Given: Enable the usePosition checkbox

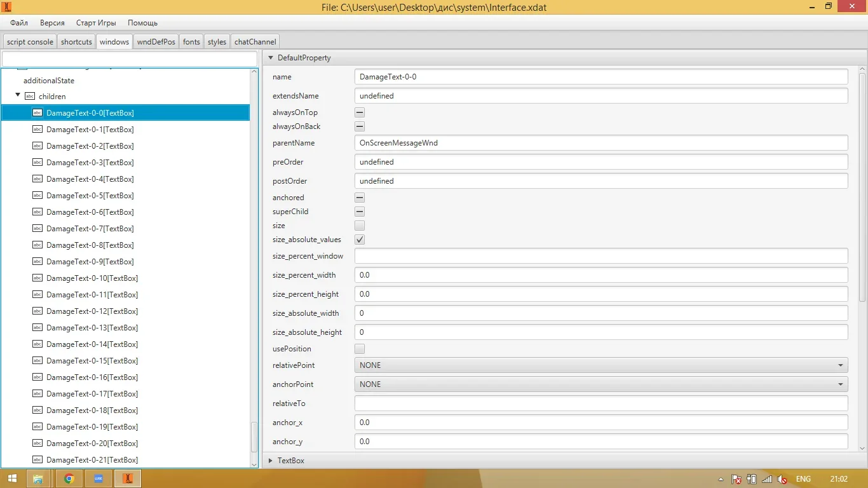Looking at the screenshot, I should [x=360, y=349].
